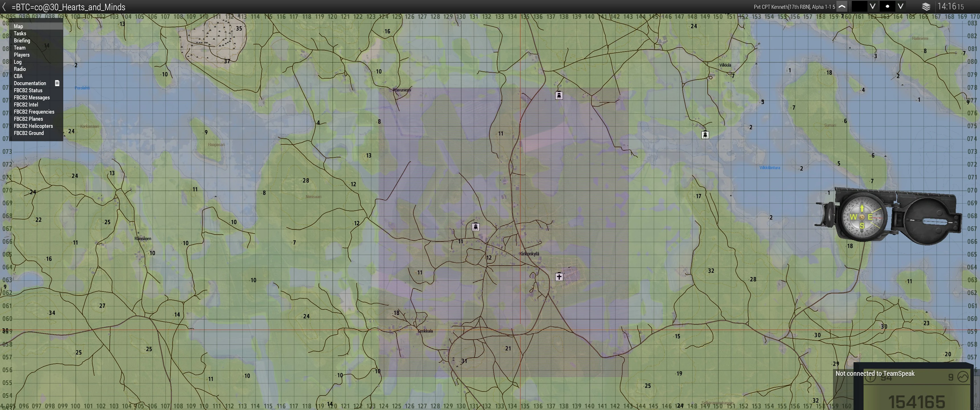Select the Players entry in sidebar

tap(22, 55)
